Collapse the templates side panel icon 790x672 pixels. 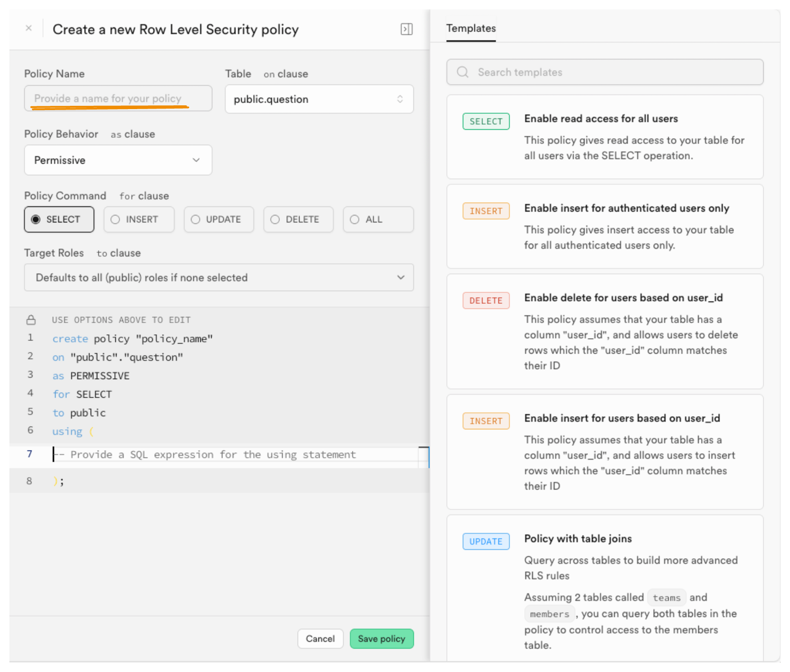[x=406, y=29]
